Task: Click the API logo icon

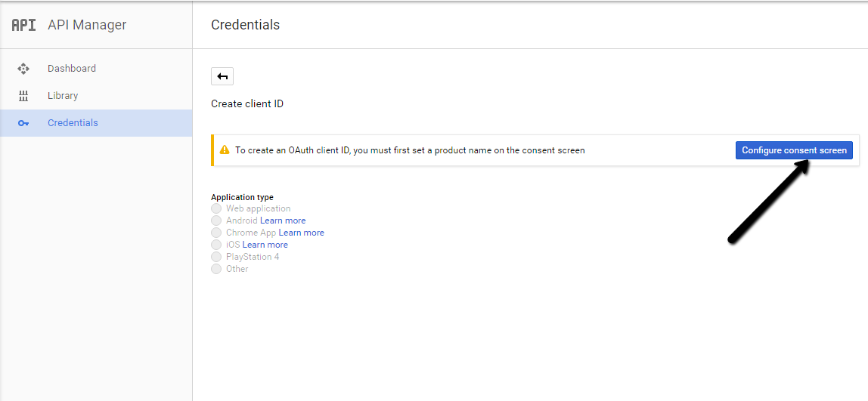Action: (x=23, y=25)
